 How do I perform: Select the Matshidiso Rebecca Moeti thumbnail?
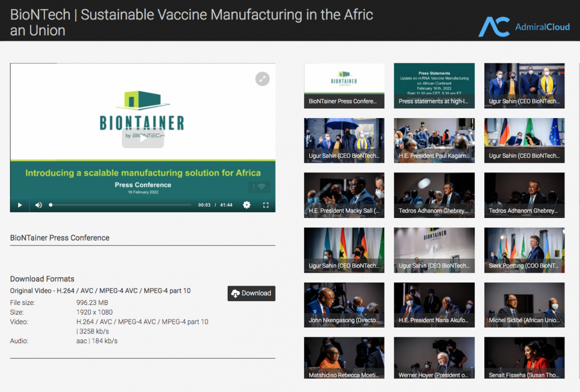pos(344,358)
